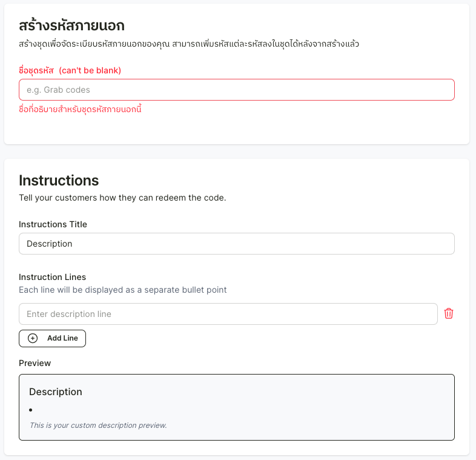Click the 'สร้างรหัสภายนอก' page heading

tap(71, 25)
